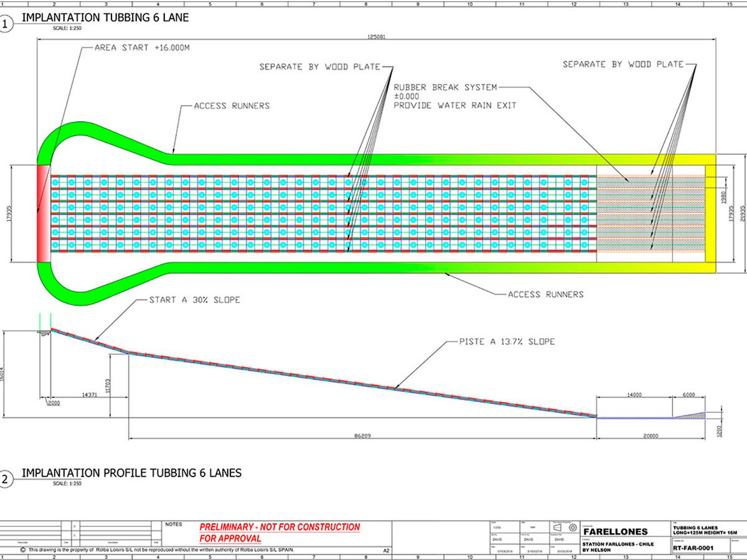Click the circled view number 2 marker
The height and width of the screenshot is (560, 747).
click(5, 479)
